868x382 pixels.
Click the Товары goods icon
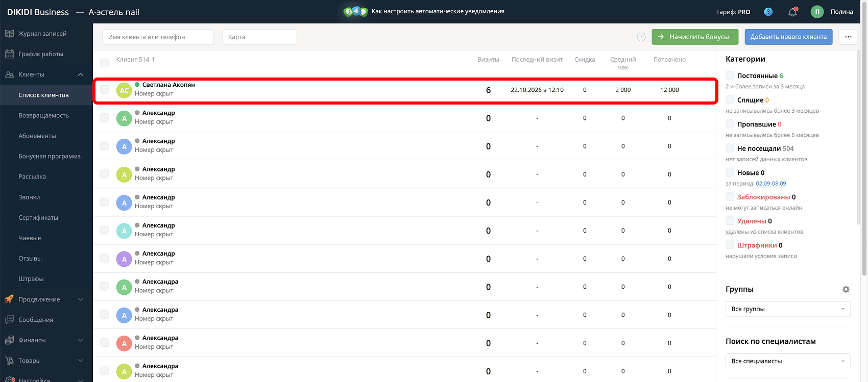coord(9,361)
